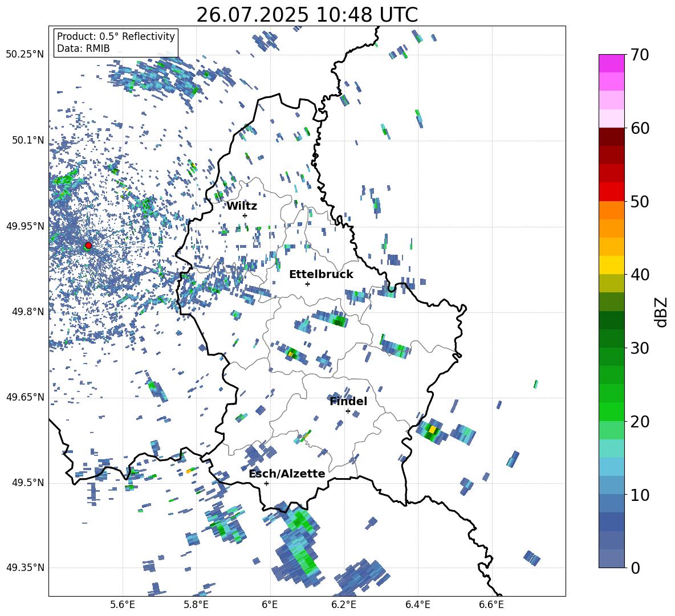Viewport: 675px width, 616px height.
Task: Click the 49.95°N latitude label
Action: coord(25,226)
